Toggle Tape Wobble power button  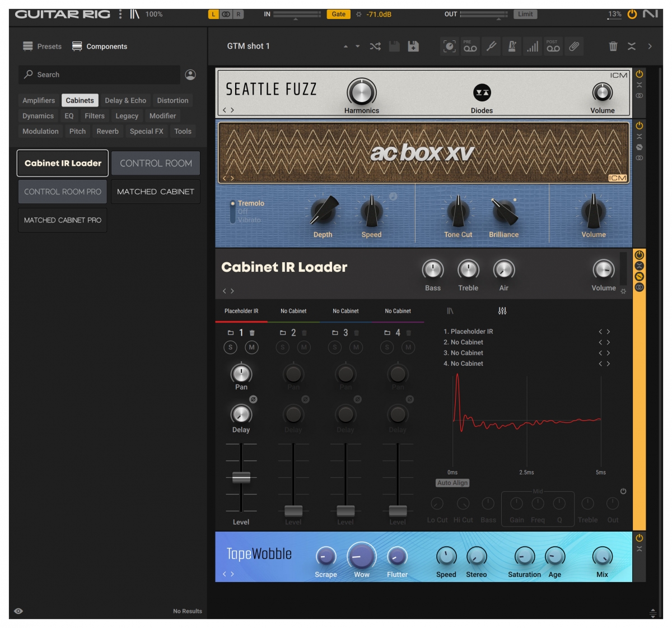pyautogui.click(x=640, y=538)
